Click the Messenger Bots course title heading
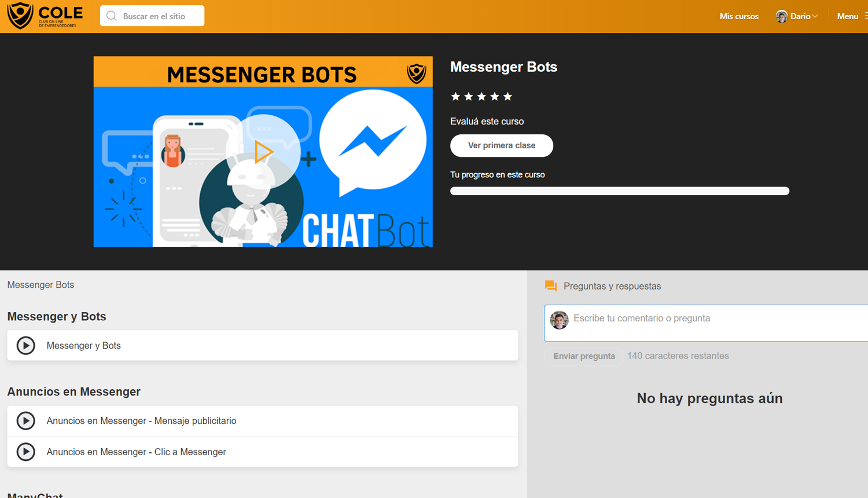Image resolution: width=868 pixels, height=498 pixels. click(x=503, y=67)
